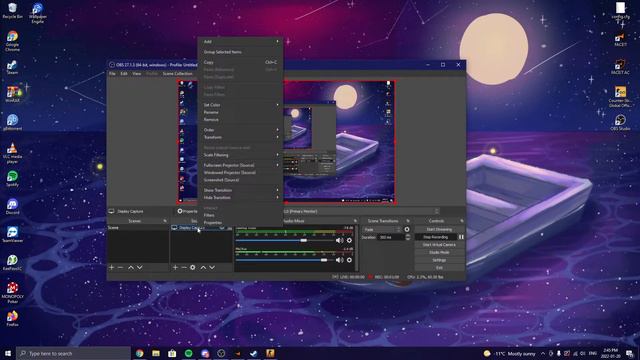640x360 pixels.
Task: Click the Start Streaming button
Action: click(439, 229)
